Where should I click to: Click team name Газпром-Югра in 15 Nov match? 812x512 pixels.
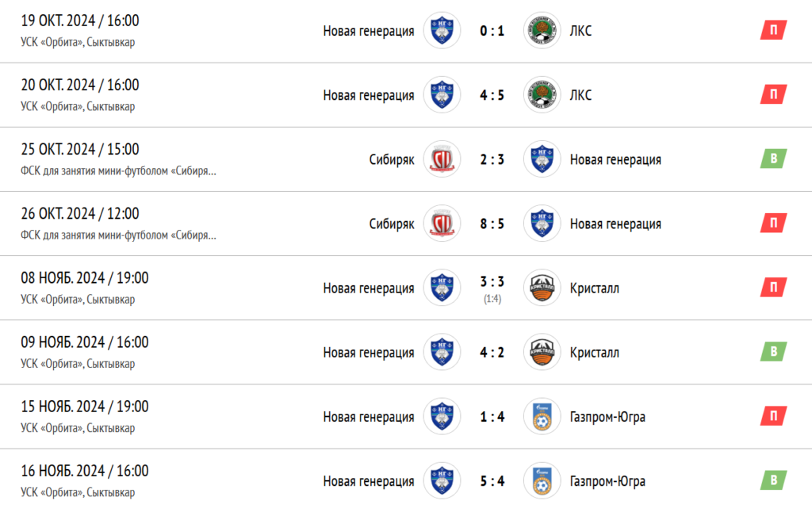pyautogui.click(x=607, y=417)
